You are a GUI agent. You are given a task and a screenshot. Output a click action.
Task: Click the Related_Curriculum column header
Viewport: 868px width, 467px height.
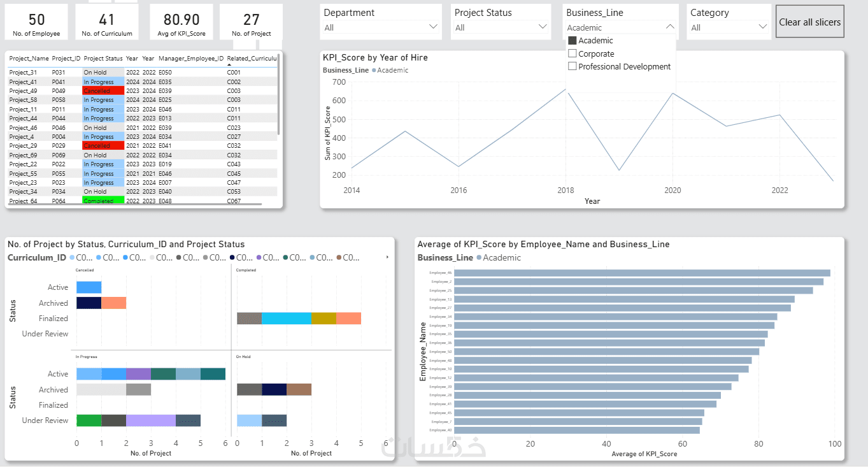pos(252,58)
